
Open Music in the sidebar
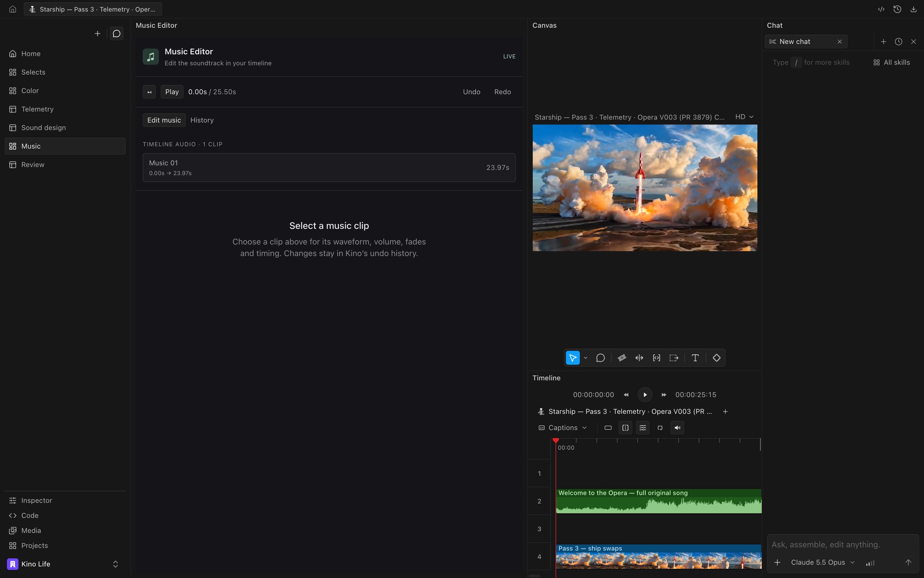point(65,146)
